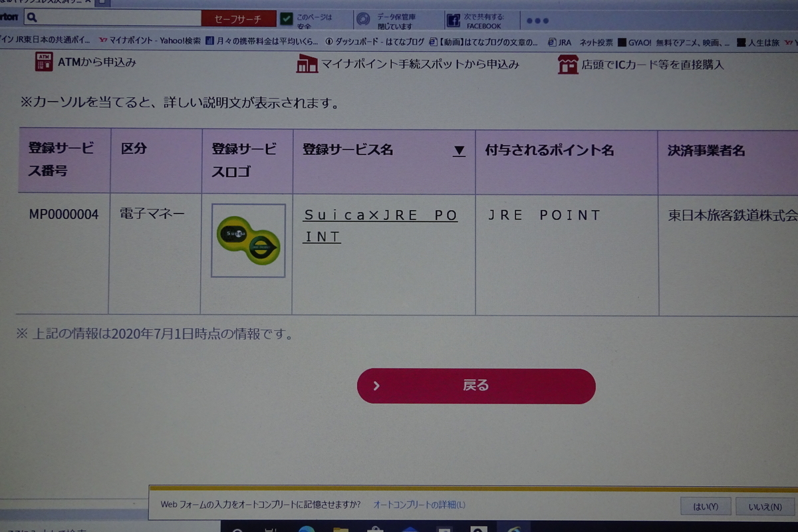
Task: Click the Norton toolbar search magnifier icon
Action: click(x=33, y=18)
